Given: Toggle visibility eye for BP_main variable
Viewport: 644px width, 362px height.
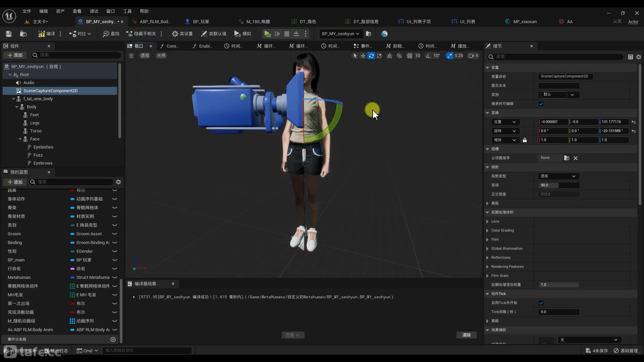Looking at the screenshot, I should [115, 260].
